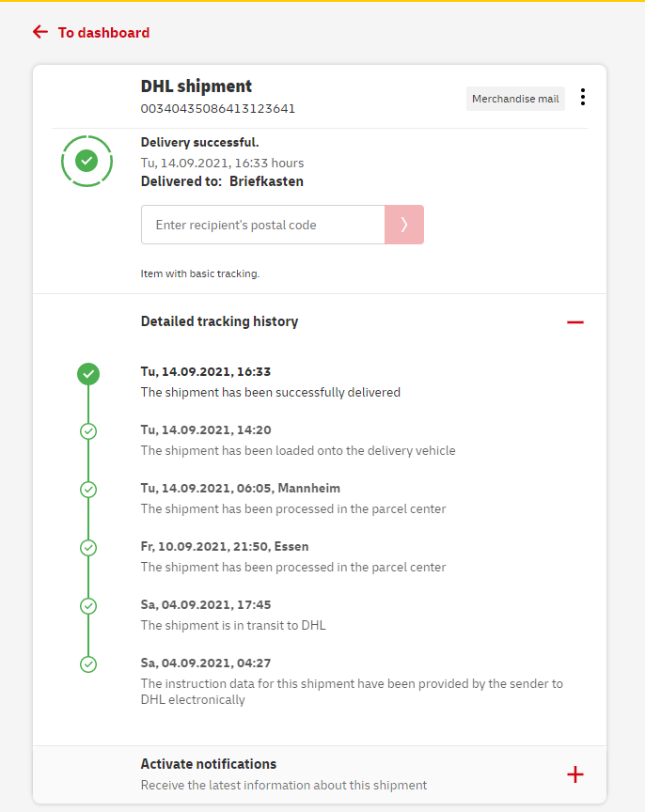This screenshot has width=645, height=812.
Task: Click the large green delivery success icon
Action: pos(87,162)
